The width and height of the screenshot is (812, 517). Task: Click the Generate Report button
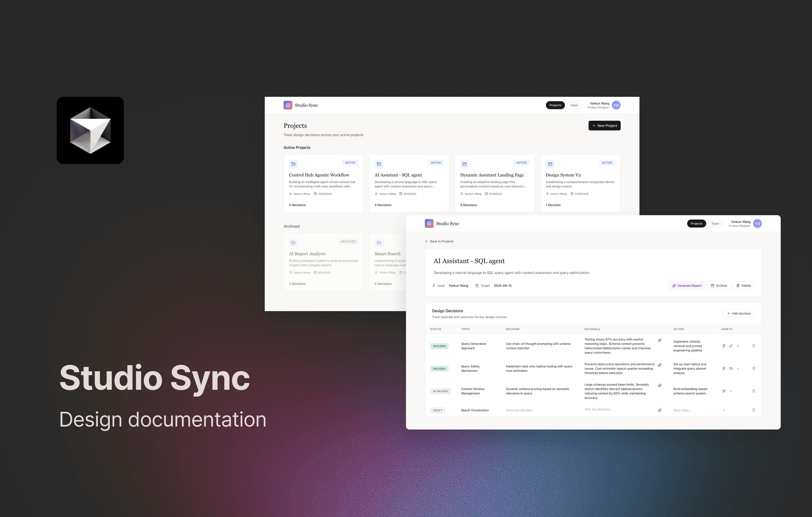coord(687,286)
